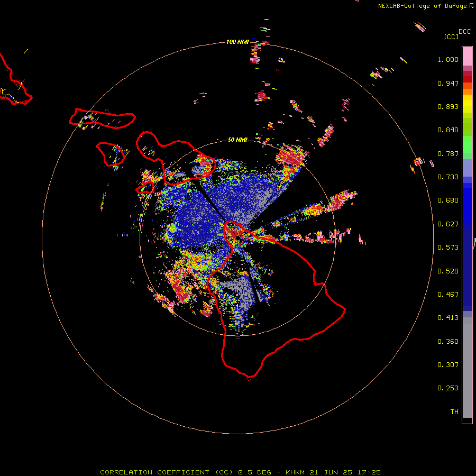476x476 pixels.
Task: Click the 0.360 color scale label
Action: click(x=448, y=342)
